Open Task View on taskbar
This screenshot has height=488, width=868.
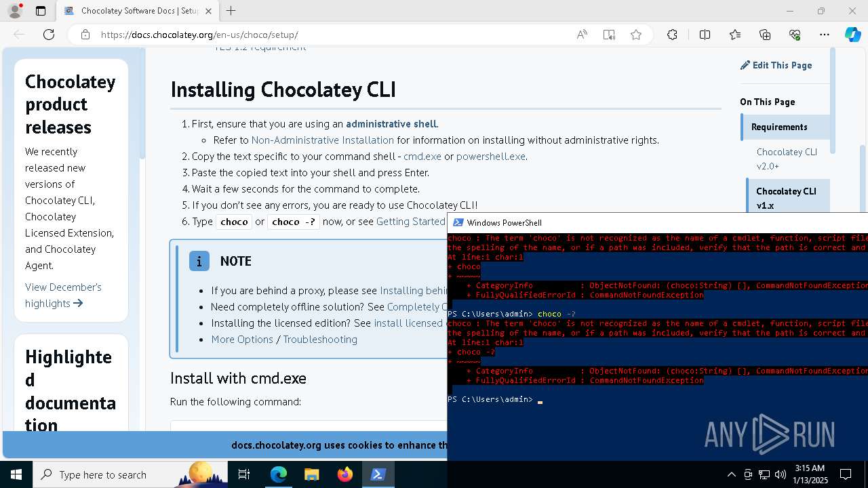(x=244, y=474)
